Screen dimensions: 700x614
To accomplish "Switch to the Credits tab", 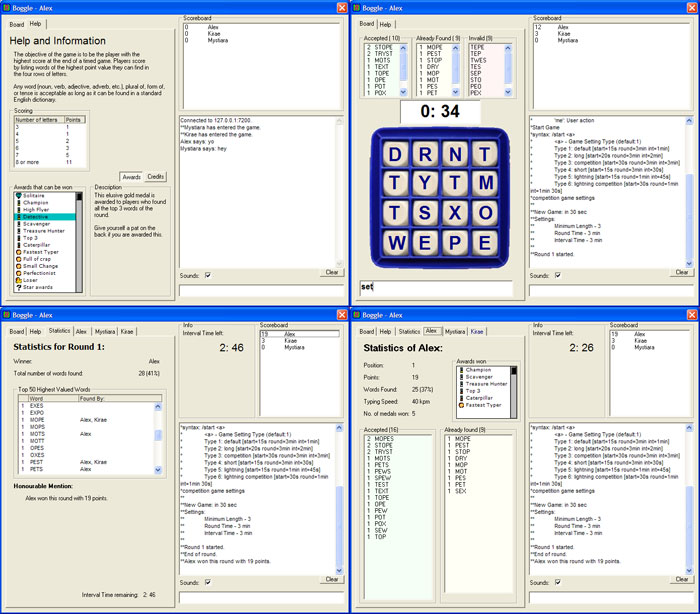I will pos(156,176).
